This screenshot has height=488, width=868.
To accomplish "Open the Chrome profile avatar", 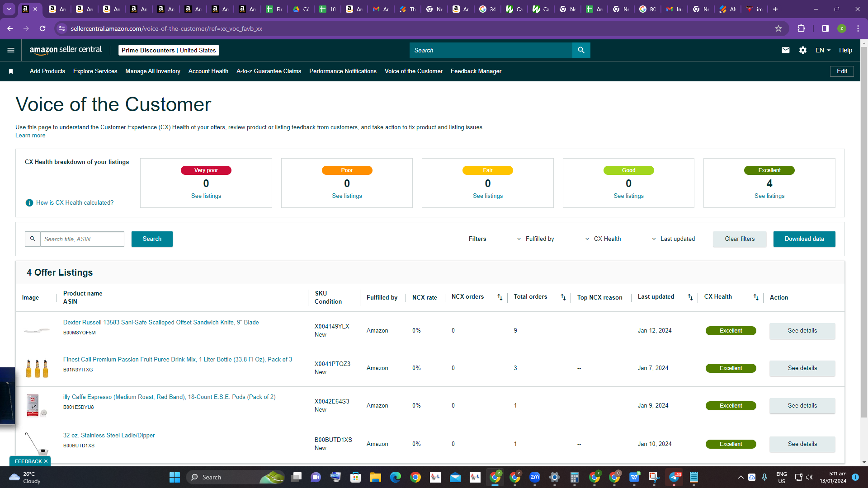I will (x=842, y=28).
